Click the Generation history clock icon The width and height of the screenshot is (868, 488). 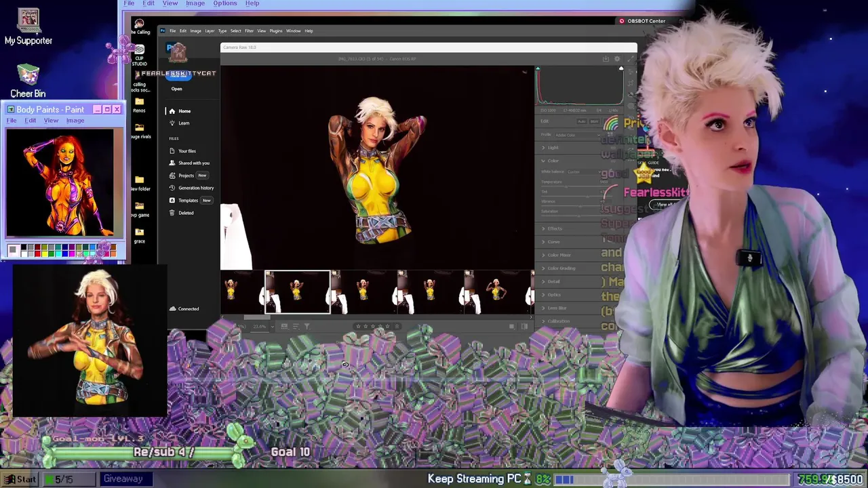(172, 188)
